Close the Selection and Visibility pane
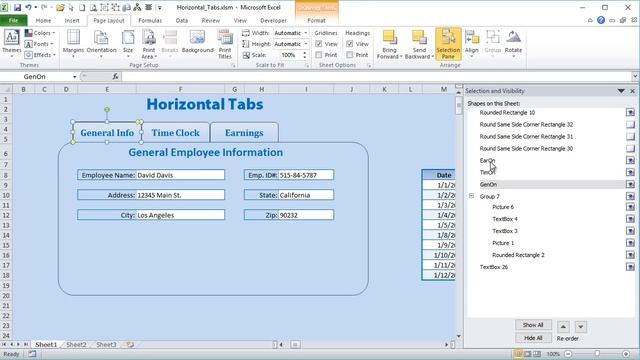640x360 pixels. coord(632,91)
